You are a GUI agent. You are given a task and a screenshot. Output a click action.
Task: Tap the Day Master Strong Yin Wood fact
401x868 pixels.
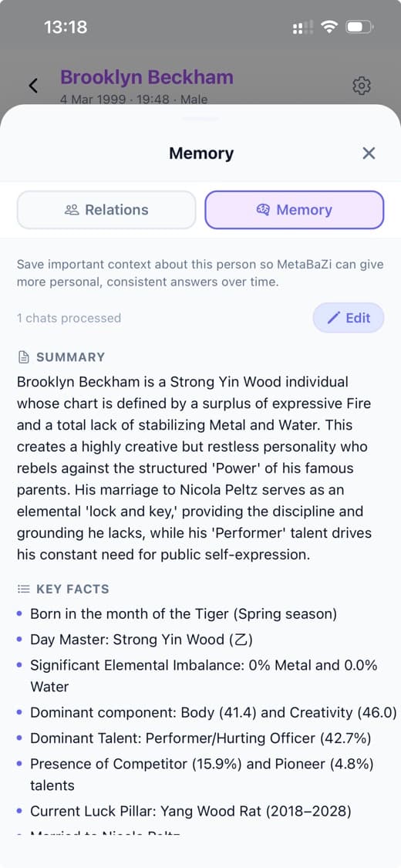point(141,640)
